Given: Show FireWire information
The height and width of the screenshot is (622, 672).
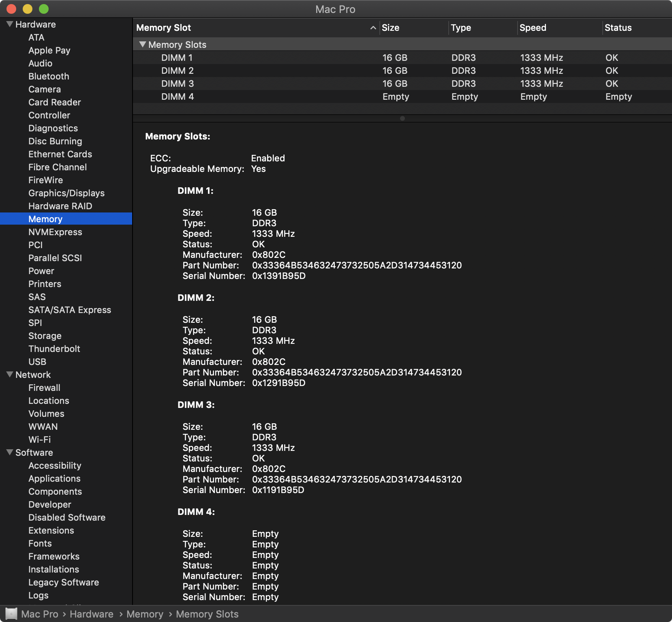Looking at the screenshot, I should (46, 180).
